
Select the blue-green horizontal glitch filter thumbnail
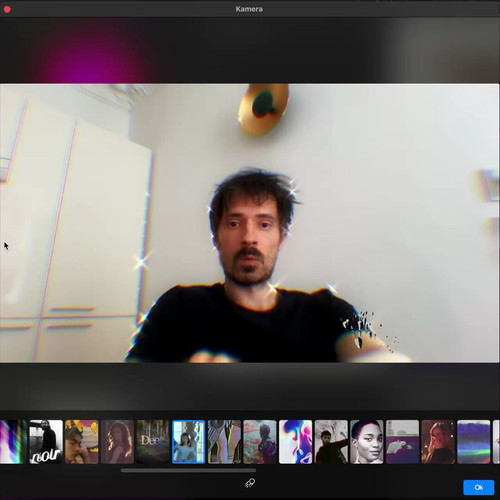[x=474, y=442]
